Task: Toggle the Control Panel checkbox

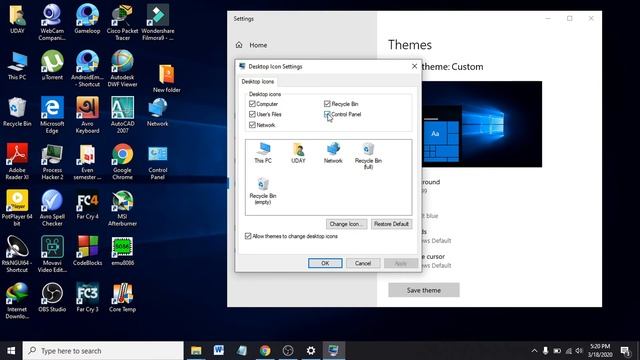Action: click(343, 114)
